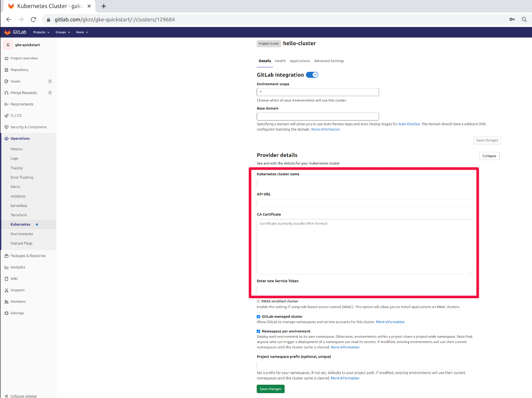Click the saved passwords key icon

pyautogui.click(x=512, y=20)
